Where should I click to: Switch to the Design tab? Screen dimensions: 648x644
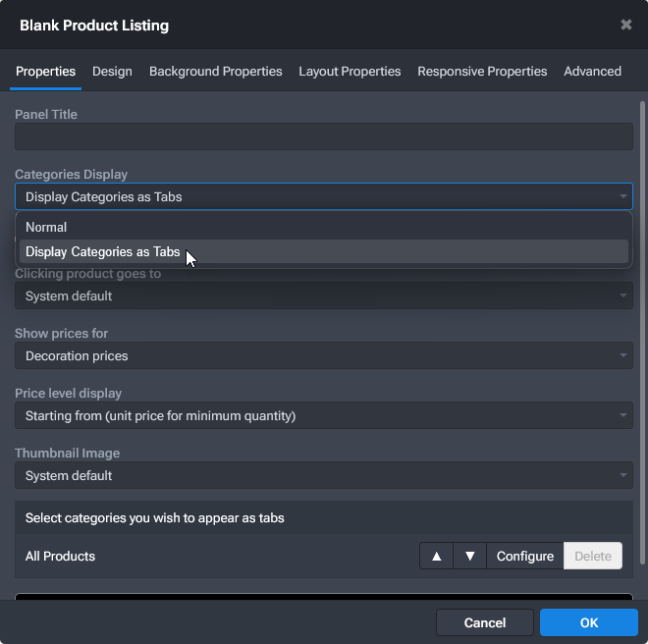click(x=112, y=72)
